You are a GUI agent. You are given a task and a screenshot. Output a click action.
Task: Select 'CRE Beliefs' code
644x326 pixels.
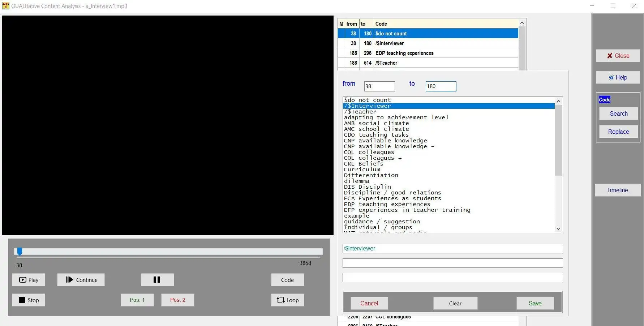[x=449, y=164]
